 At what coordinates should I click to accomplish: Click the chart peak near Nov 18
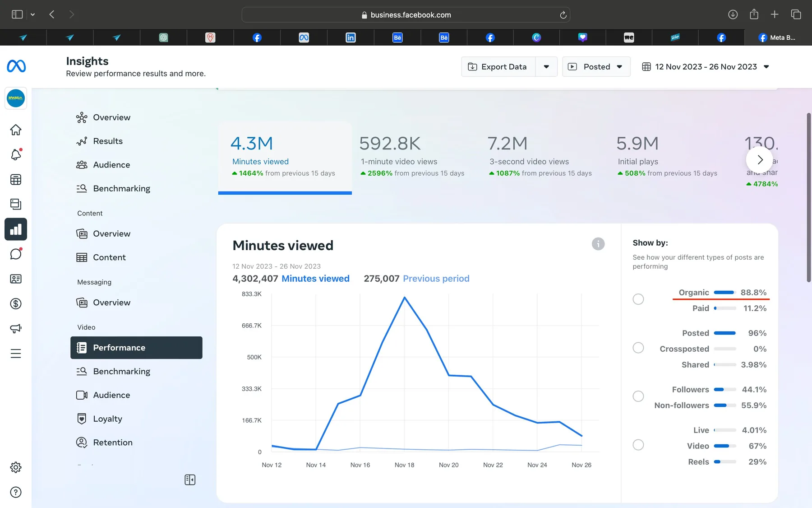(405, 297)
